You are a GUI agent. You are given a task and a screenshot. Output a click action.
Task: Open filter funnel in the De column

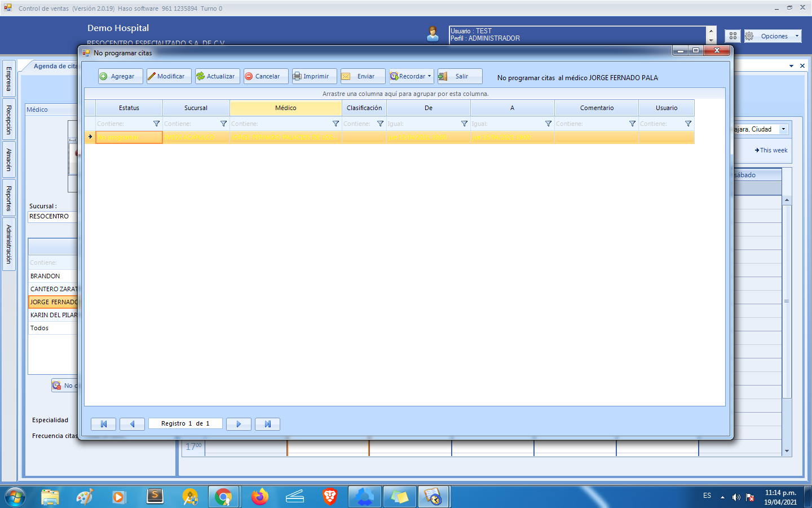tap(464, 124)
